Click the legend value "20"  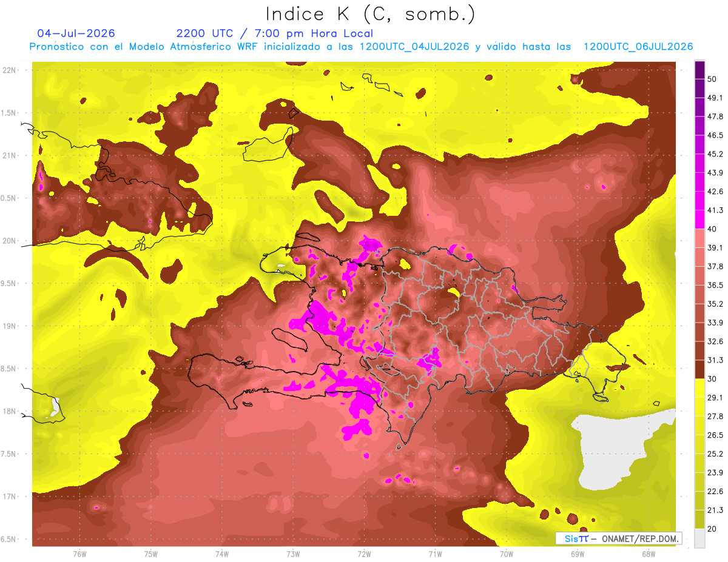click(712, 529)
